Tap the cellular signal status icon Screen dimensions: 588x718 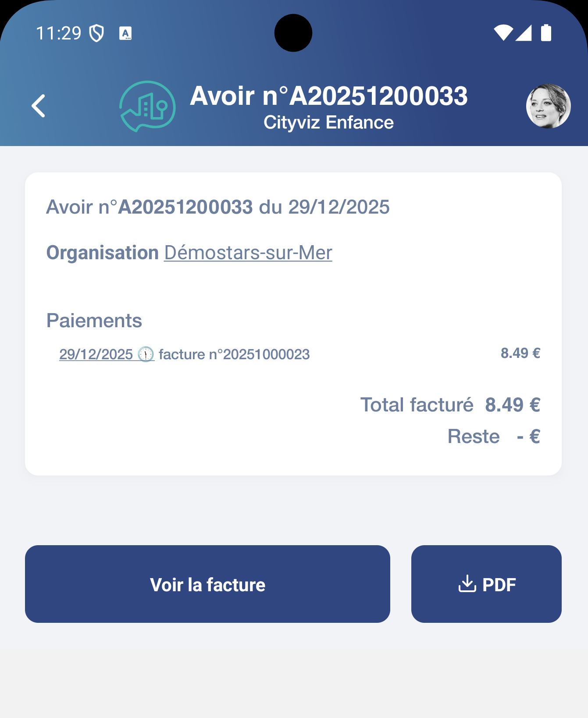pyautogui.click(x=524, y=33)
